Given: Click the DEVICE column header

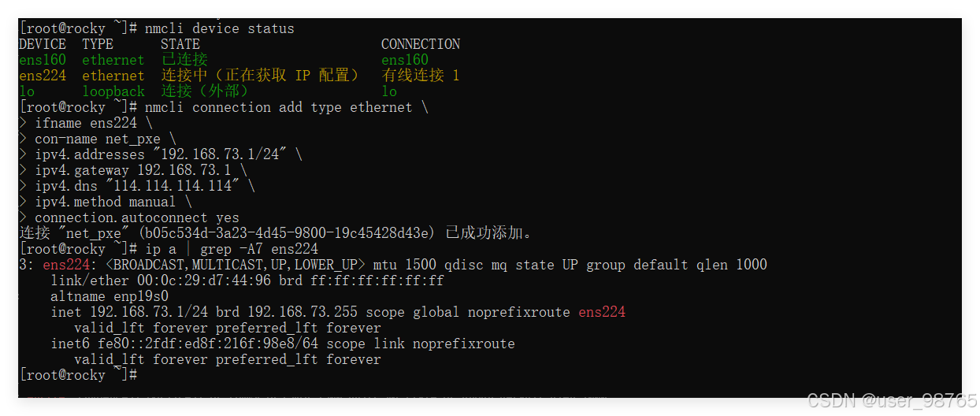Looking at the screenshot, I should click(42, 44).
